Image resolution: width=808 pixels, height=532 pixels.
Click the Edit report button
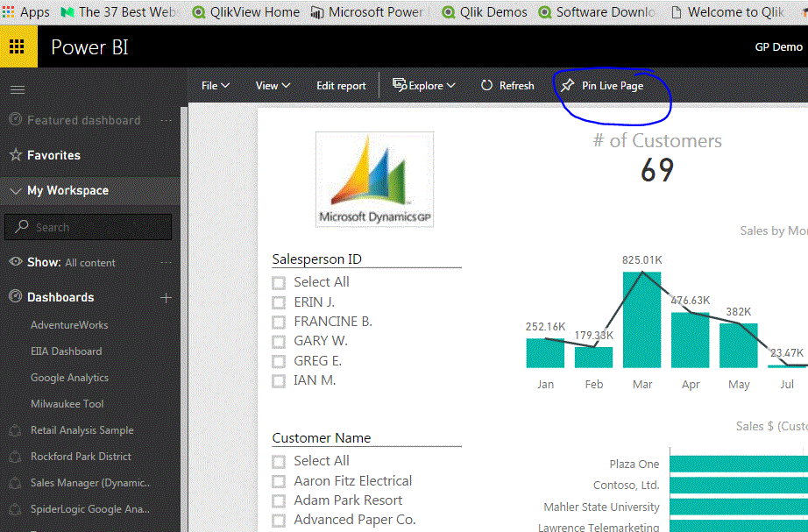(x=341, y=85)
